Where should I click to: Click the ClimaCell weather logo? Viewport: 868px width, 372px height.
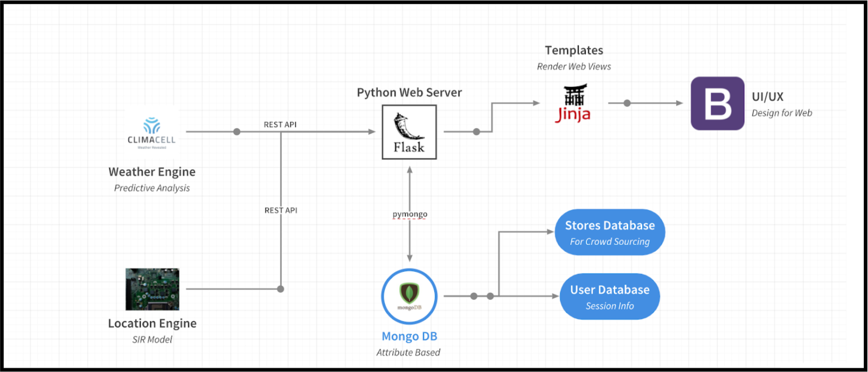152,132
